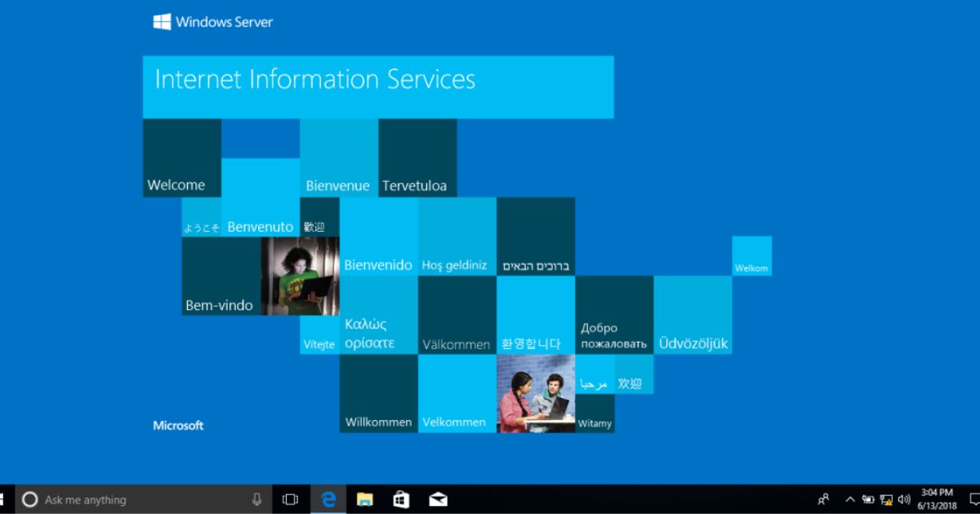The width and height of the screenshot is (980, 514).
Task: Click the Cortana circle icon
Action: (29, 499)
